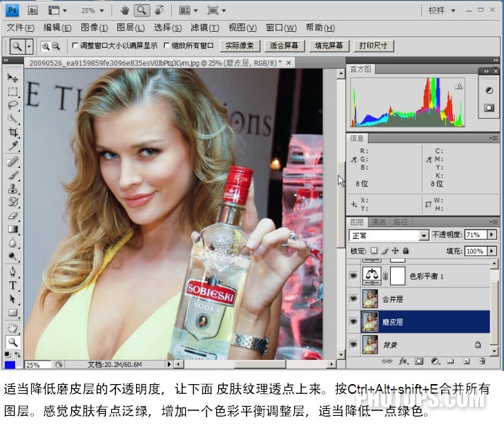Click the 磨皮层 layer thumbnail
504x429 pixels.
click(x=370, y=322)
